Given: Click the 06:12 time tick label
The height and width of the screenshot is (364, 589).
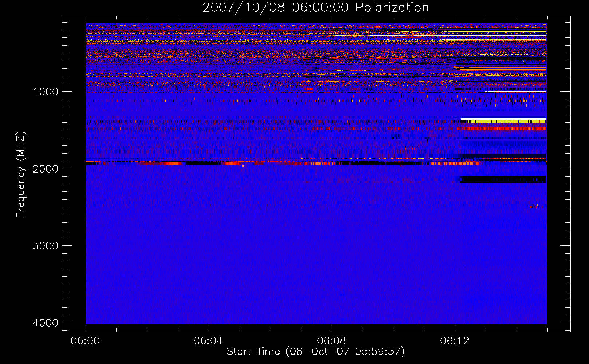Looking at the screenshot, I should coord(455,341).
